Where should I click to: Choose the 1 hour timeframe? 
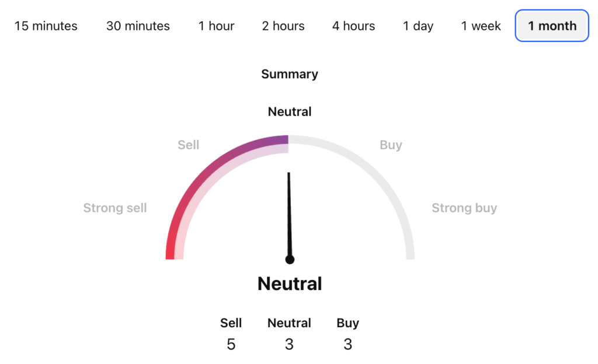tap(216, 26)
